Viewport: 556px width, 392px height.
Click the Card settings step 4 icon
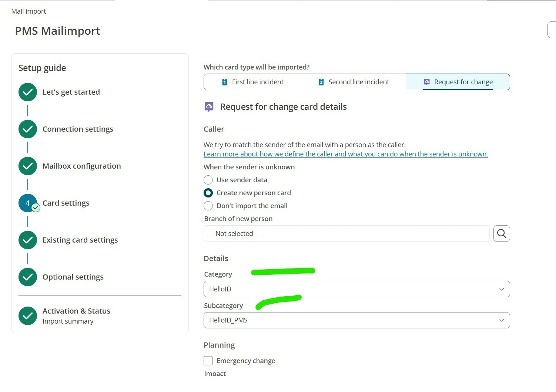(28, 203)
